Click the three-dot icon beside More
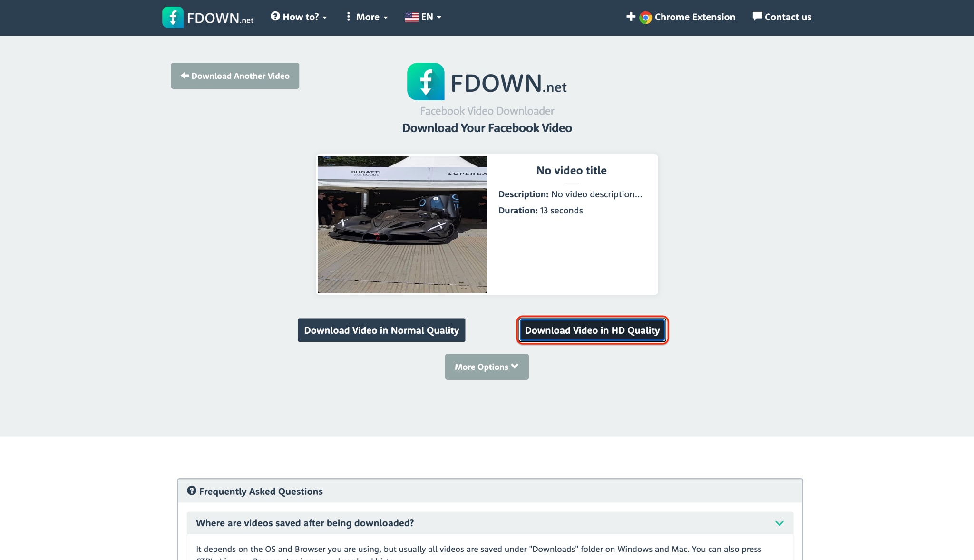The image size is (974, 560). click(349, 17)
